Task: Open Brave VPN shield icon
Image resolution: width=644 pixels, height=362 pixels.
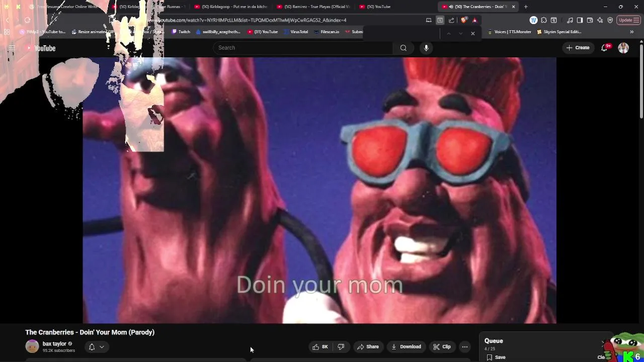Action: pyautogui.click(x=610, y=20)
